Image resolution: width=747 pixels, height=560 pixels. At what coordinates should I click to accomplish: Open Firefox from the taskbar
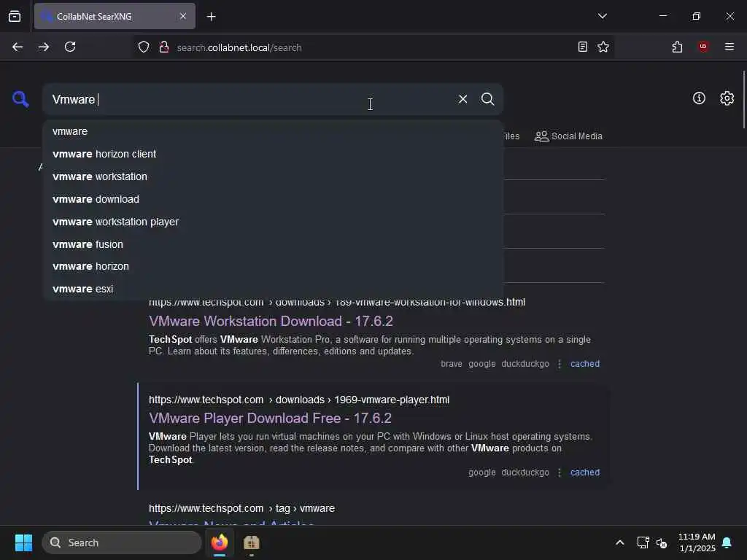(x=220, y=542)
